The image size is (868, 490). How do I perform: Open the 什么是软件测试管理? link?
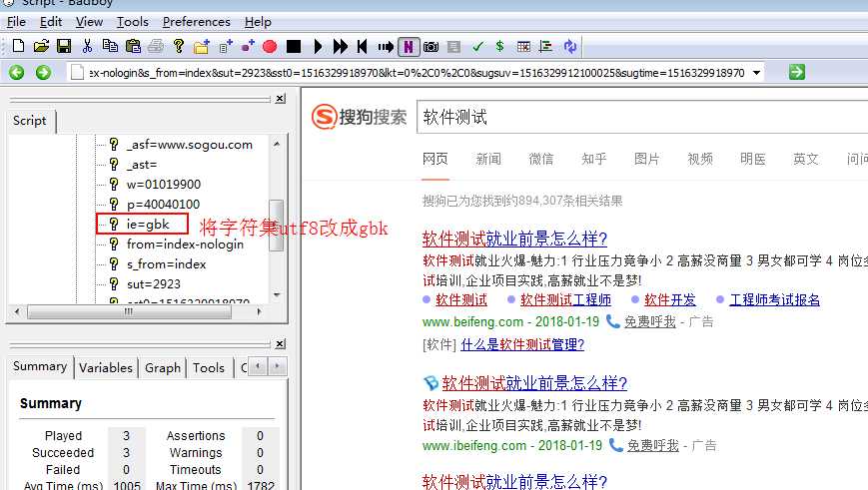(x=522, y=345)
